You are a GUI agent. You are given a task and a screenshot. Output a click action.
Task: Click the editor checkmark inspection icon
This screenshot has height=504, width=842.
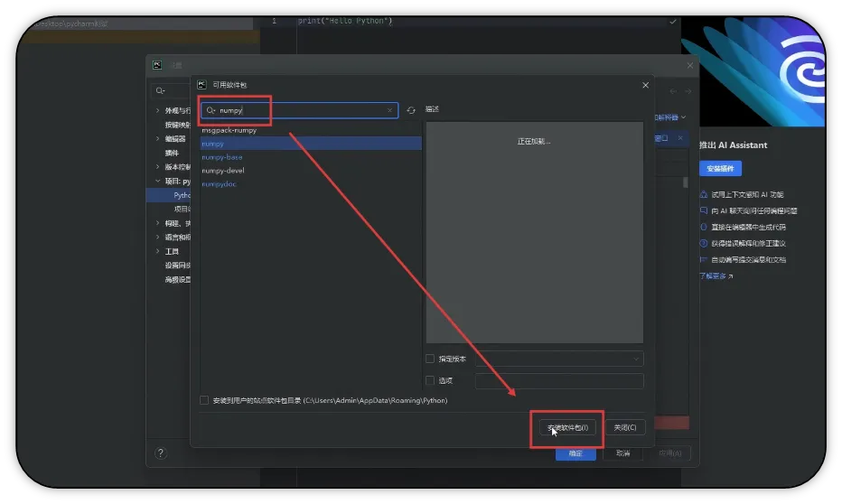(x=673, y=22)
